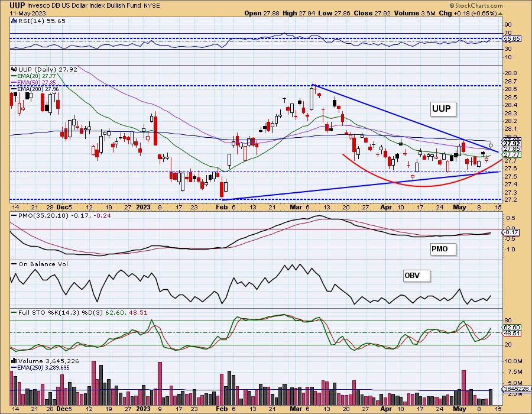
Task: Click the 62.60 stochastic value tag on the right
Action: [512, 328]
